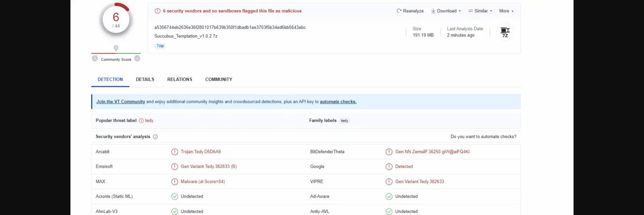Go to the Community tab
The width and height of the screenshot is (644, 215).
click(219, 80)
